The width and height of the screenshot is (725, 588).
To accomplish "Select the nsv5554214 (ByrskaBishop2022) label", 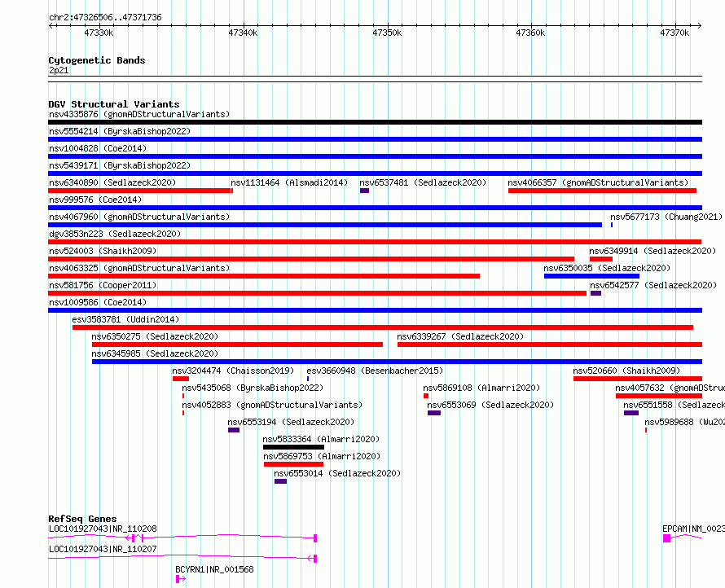I will pyautogui.click(x=120, y=131).
